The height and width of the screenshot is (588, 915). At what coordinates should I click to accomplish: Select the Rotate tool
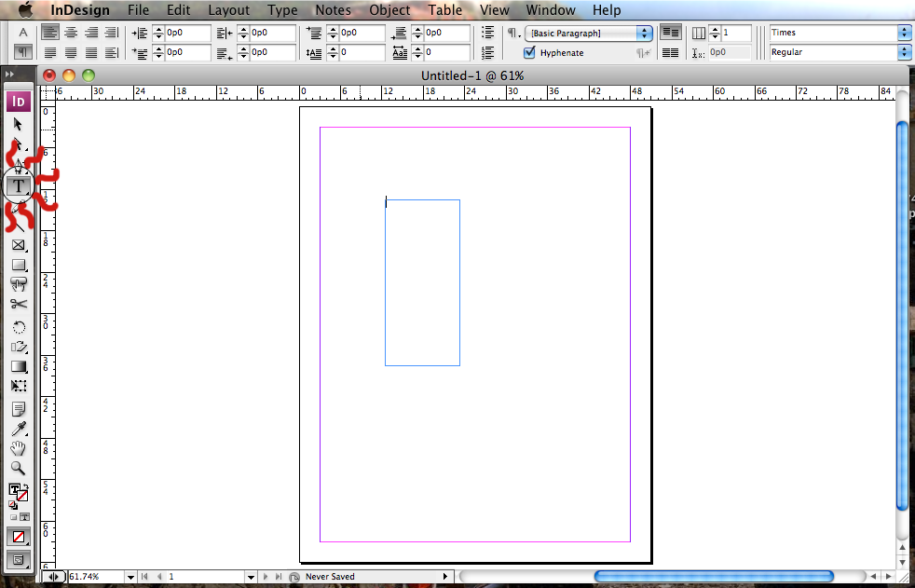[x=19, y=327]
